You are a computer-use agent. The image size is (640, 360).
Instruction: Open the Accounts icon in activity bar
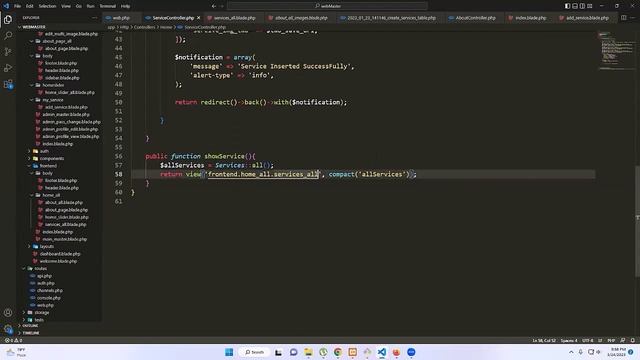[8, 313]
